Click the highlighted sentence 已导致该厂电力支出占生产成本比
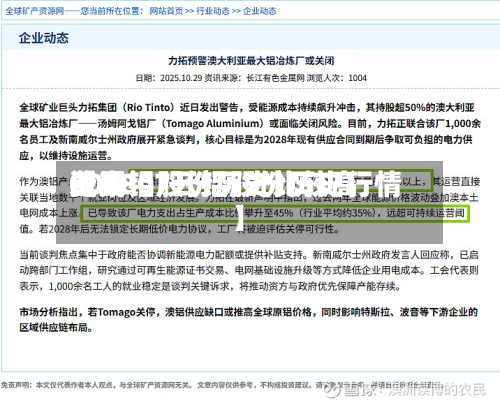 click(x=275, y=213)
